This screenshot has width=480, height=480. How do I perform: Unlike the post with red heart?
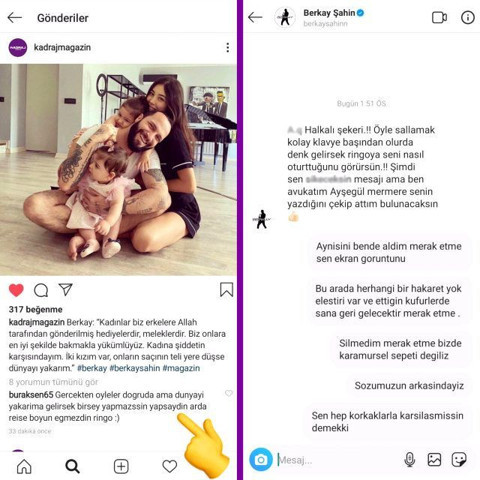click(x=16, y=290)
